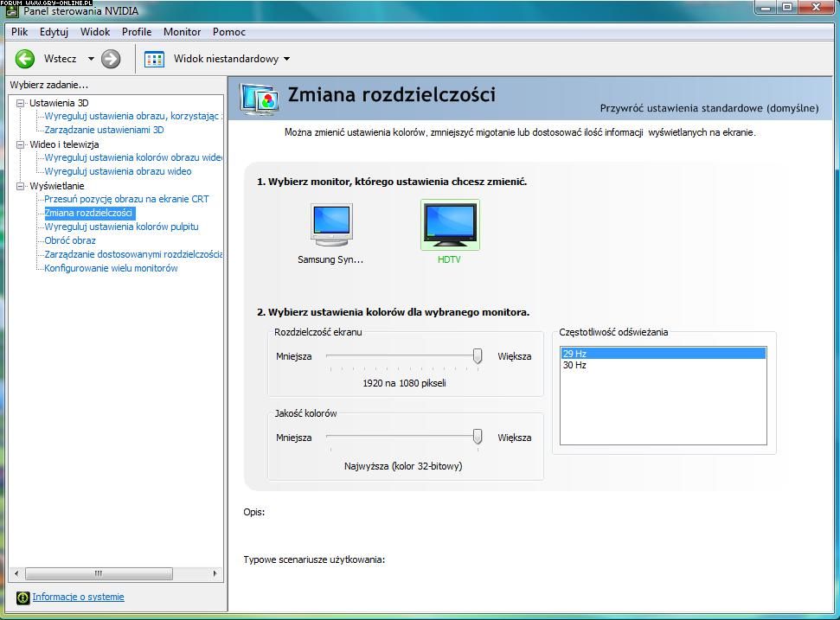Click the green Back arrow icon
This screenshot has width=840, height=620.
pos(24,59)
